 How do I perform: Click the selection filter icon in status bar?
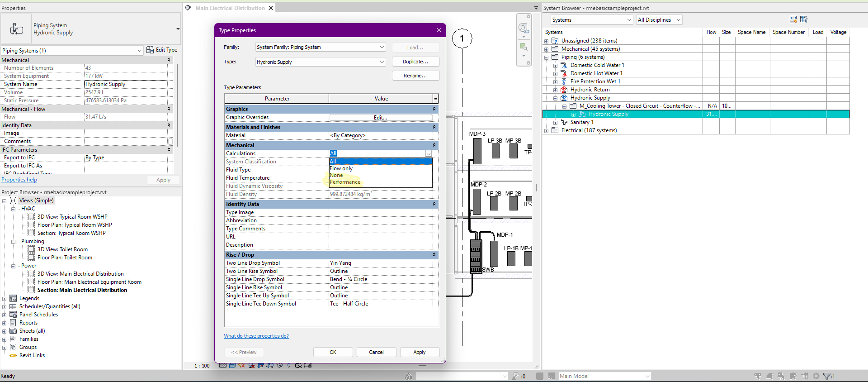click(x=827, y=376)
